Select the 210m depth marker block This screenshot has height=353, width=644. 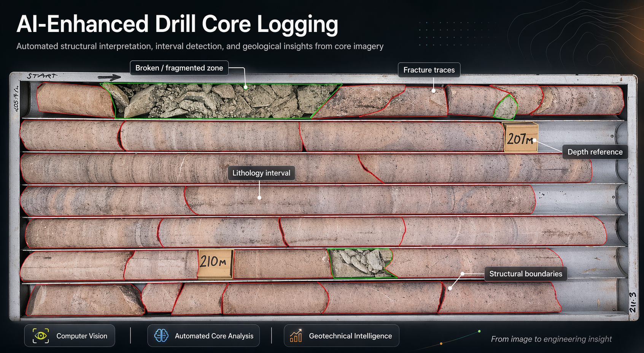click(x=215, y=263)
